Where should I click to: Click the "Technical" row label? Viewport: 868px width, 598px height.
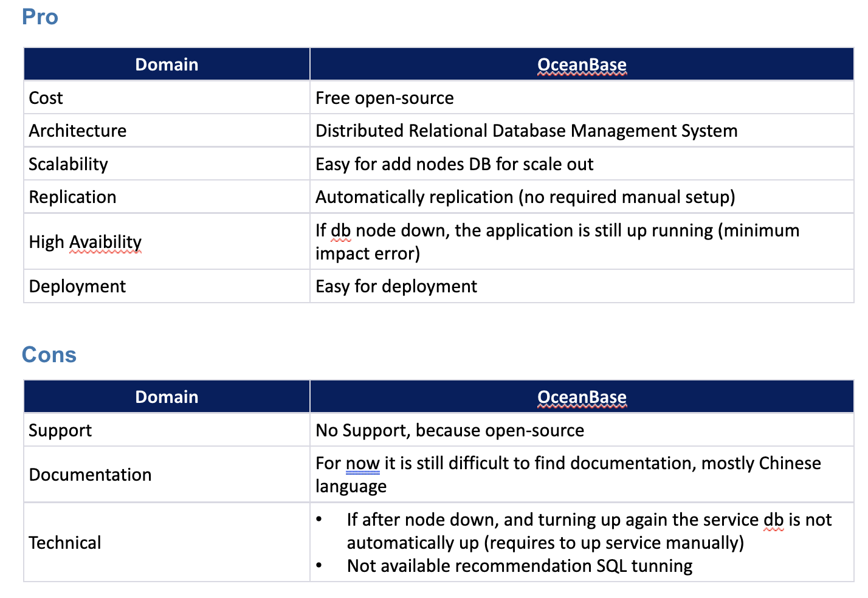click(x=64, y=543)
